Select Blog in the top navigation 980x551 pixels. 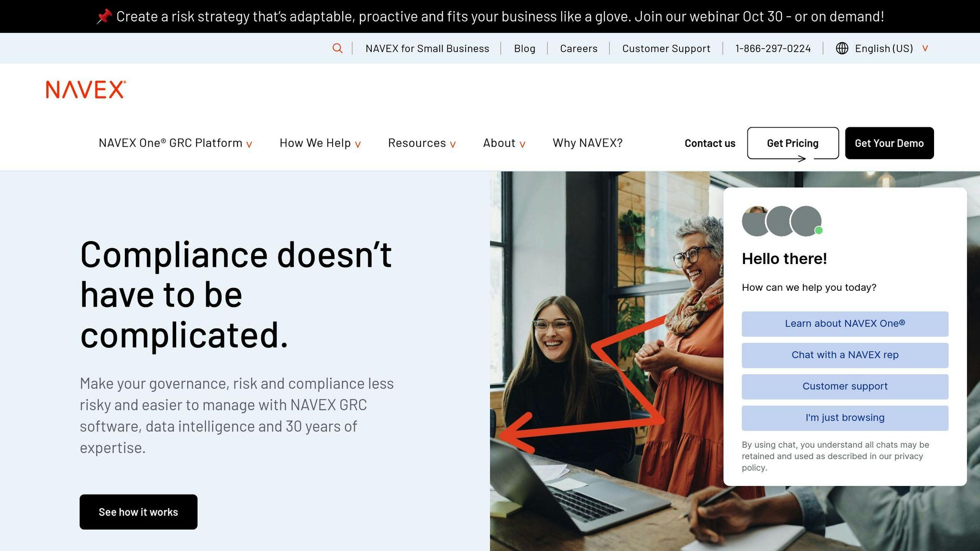click(x=524, y=48)
